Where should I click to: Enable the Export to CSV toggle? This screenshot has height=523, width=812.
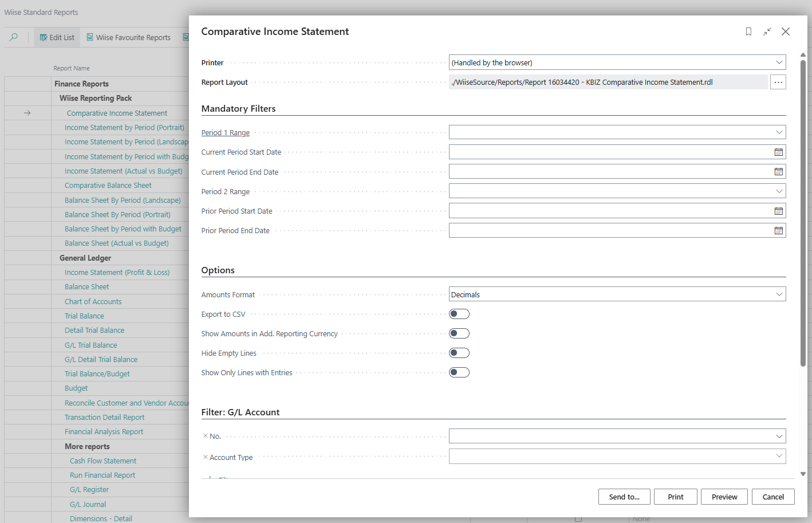(x=459, y=314)
